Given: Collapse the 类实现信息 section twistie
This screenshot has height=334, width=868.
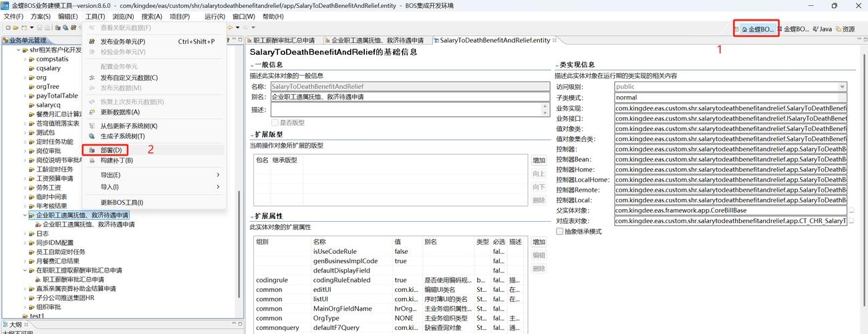Looking at the screenshot, I should click(x=557, y=65).
